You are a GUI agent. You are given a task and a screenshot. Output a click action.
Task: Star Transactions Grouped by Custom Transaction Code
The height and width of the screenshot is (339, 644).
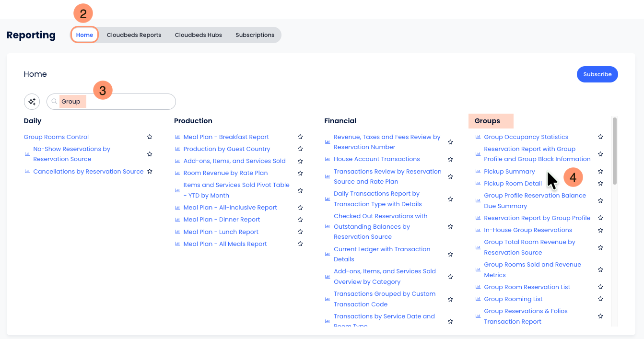pos(450,299)
